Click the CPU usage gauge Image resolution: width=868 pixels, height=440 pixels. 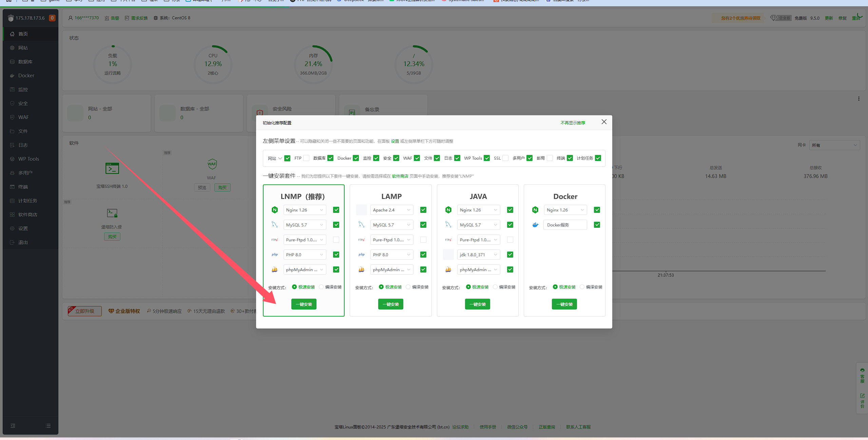tap(213, 64)
